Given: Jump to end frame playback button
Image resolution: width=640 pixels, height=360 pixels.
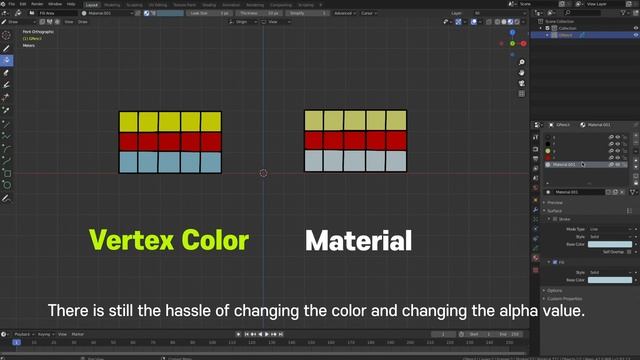Looking at the screenshot, I should 281,334.
